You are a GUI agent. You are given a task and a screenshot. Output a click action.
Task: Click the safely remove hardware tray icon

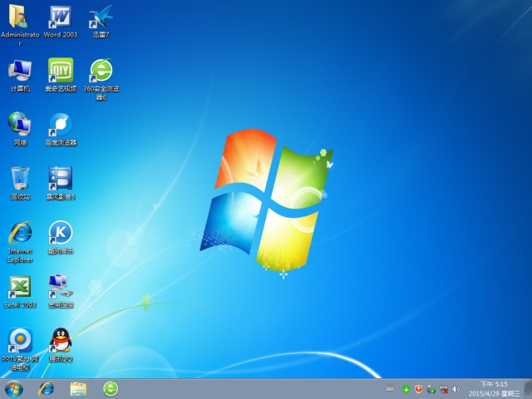(x=431, y=389)
